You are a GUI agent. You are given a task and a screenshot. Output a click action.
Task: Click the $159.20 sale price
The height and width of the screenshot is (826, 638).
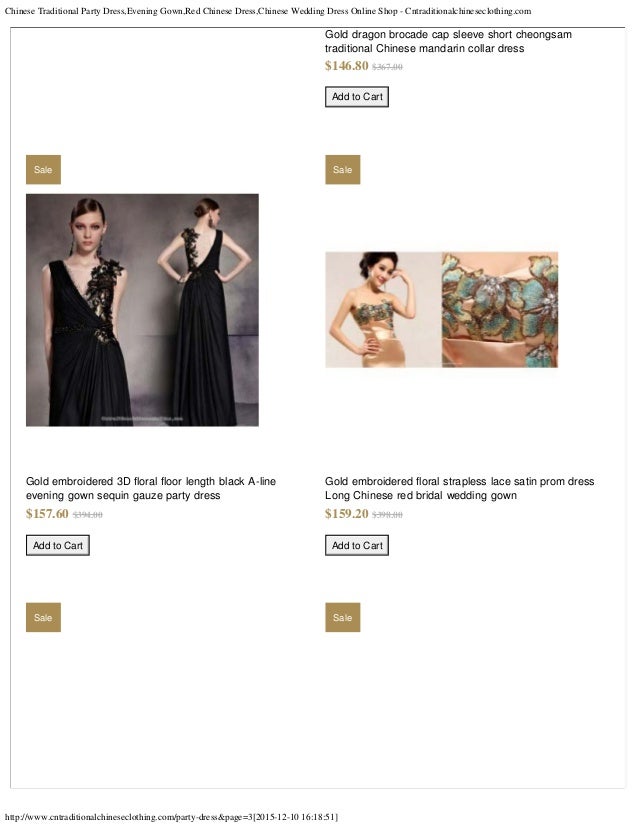[x=347, y=514]
